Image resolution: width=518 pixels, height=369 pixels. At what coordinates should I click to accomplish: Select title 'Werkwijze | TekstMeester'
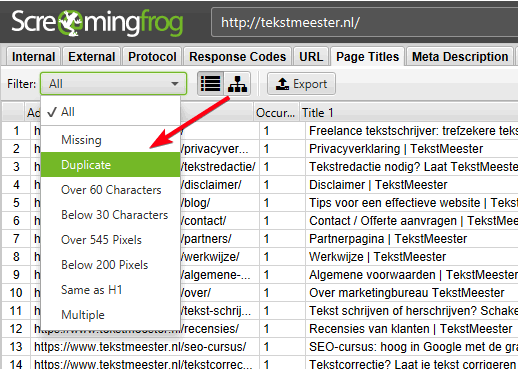377,257
